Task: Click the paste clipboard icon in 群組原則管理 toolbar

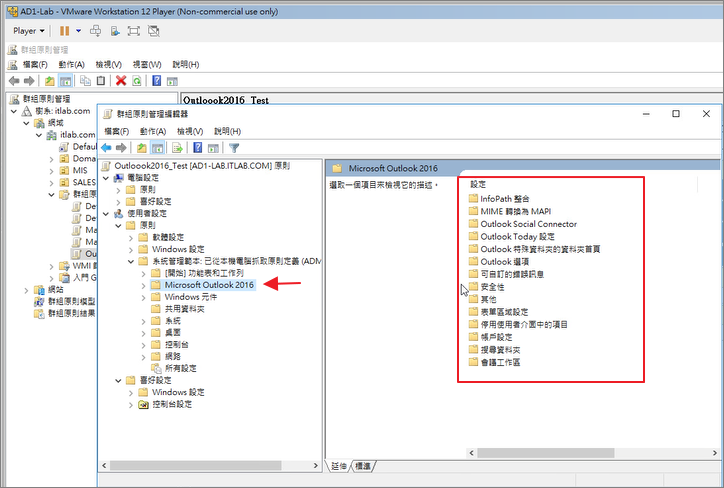Action: pos(101,81)
